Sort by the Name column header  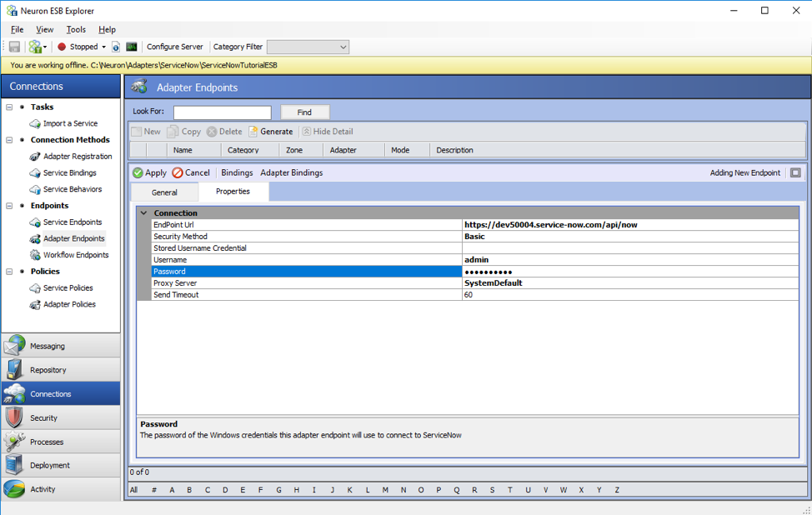(194, 150)
